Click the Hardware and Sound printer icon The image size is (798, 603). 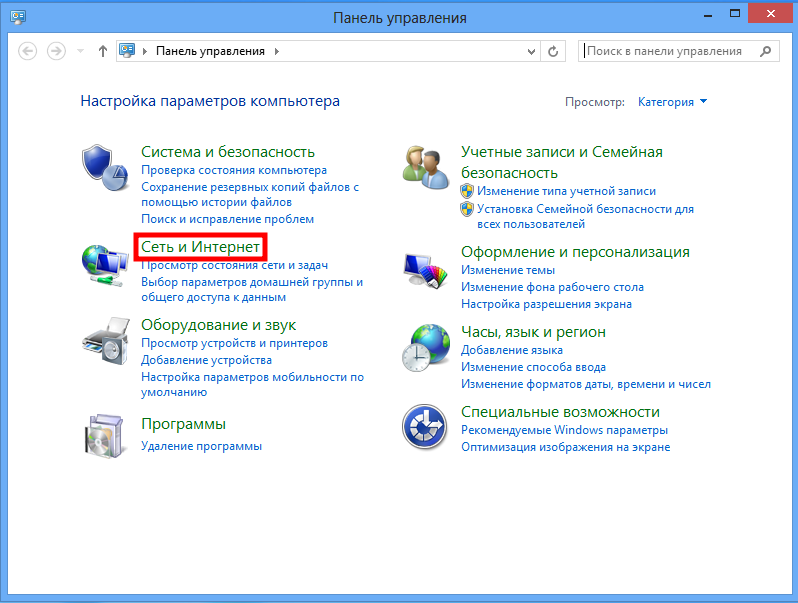[105, 341]
